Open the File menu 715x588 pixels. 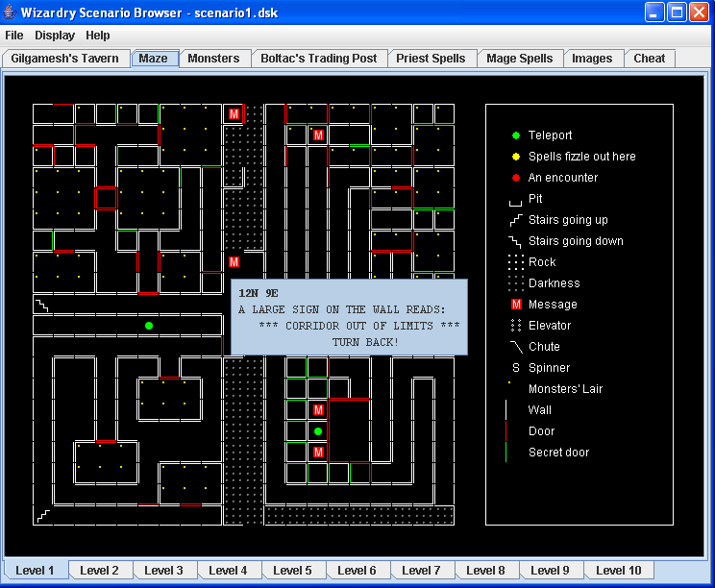click(x=14, y=36)
